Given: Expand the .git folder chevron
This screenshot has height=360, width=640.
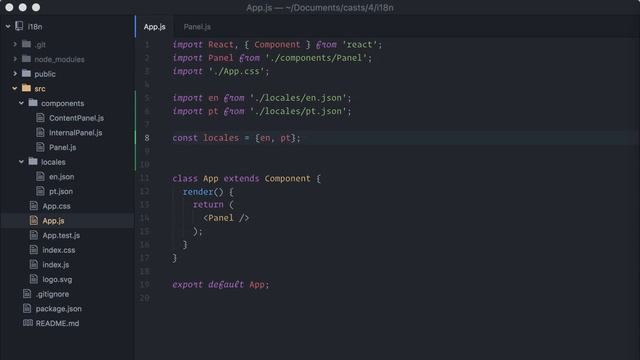Looking at the screenshot, I should (x=15, y=44).
